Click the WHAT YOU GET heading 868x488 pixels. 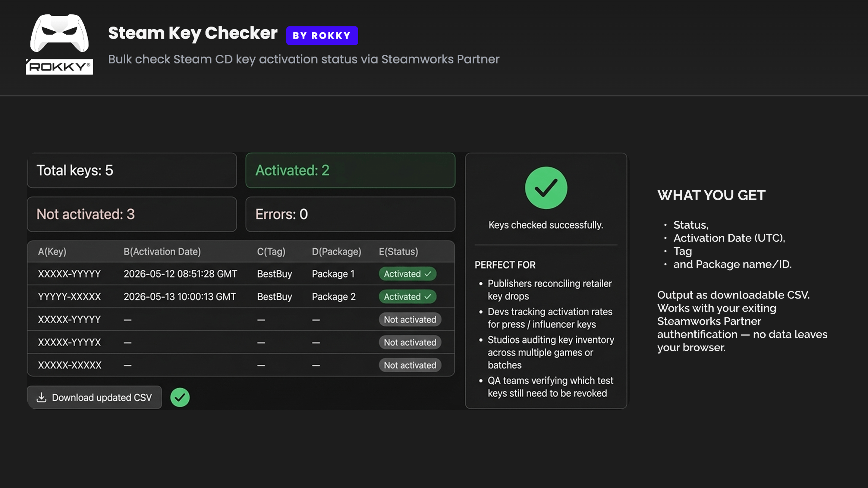(x=711, y=195)
